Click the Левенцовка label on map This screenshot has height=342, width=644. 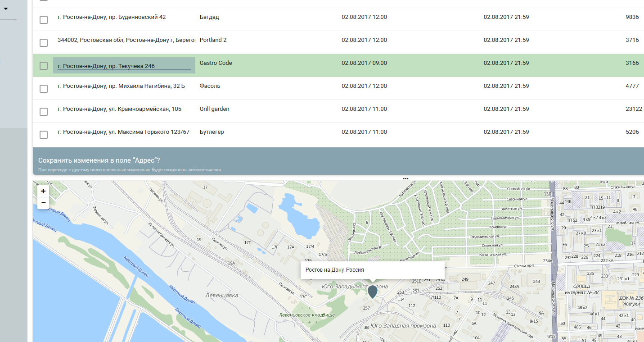click(221, 296)
